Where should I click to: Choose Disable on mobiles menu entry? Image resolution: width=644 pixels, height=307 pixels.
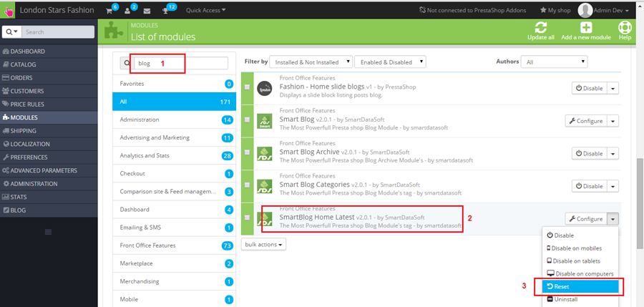coord(580,248)
